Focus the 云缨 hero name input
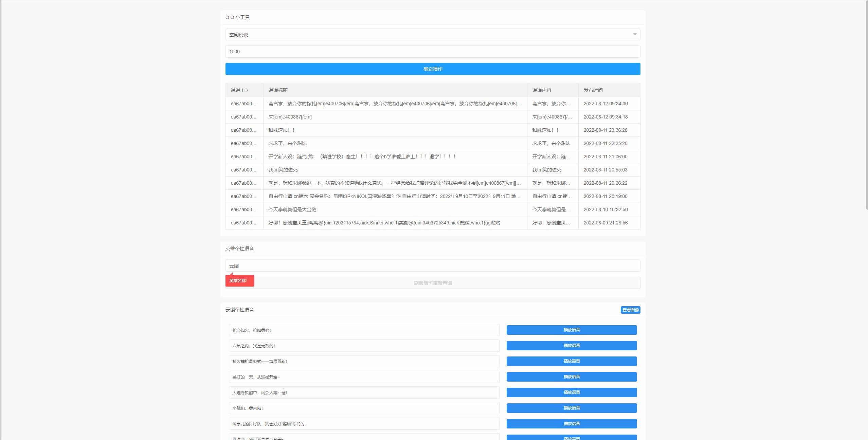Image resolution: width=868 pixels, height=440 pixels. (433, 265)
